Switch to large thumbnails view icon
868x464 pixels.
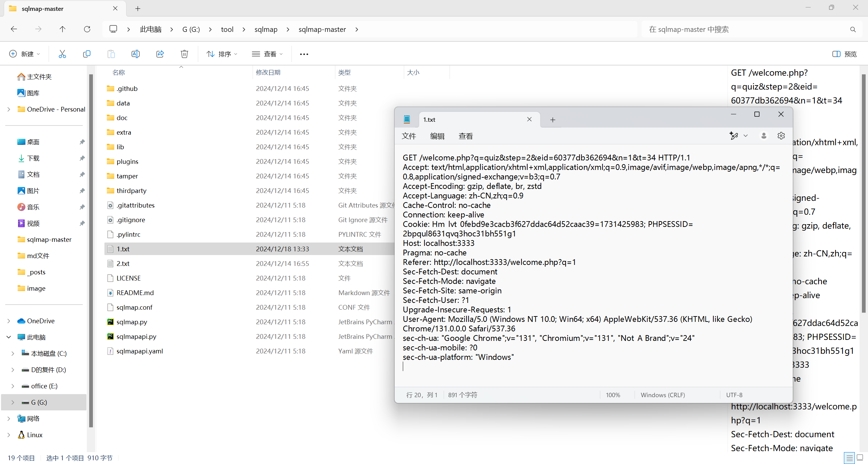pos(860,458)
